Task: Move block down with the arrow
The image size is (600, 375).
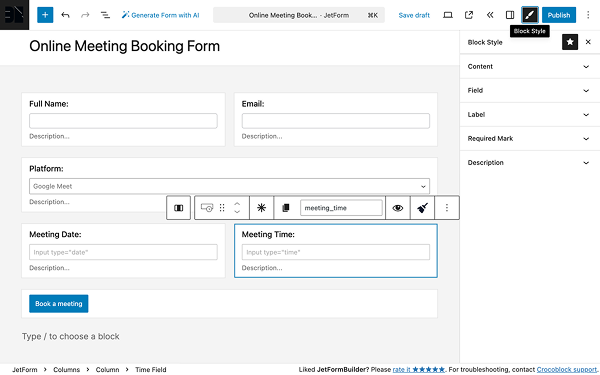Action: tap(237, 212)
